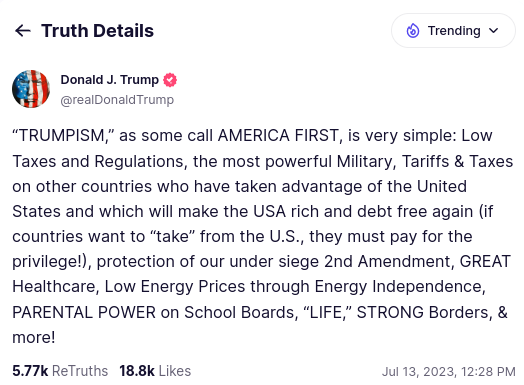Click the 2nd Amendment phrase in post

tap(389, 261)
